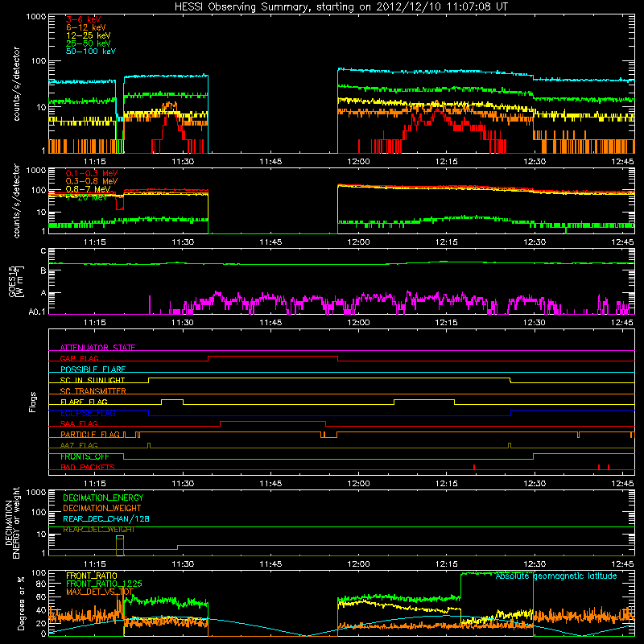
Task: Select the 6-12 keV legend label
Action: tap(86, 27)
